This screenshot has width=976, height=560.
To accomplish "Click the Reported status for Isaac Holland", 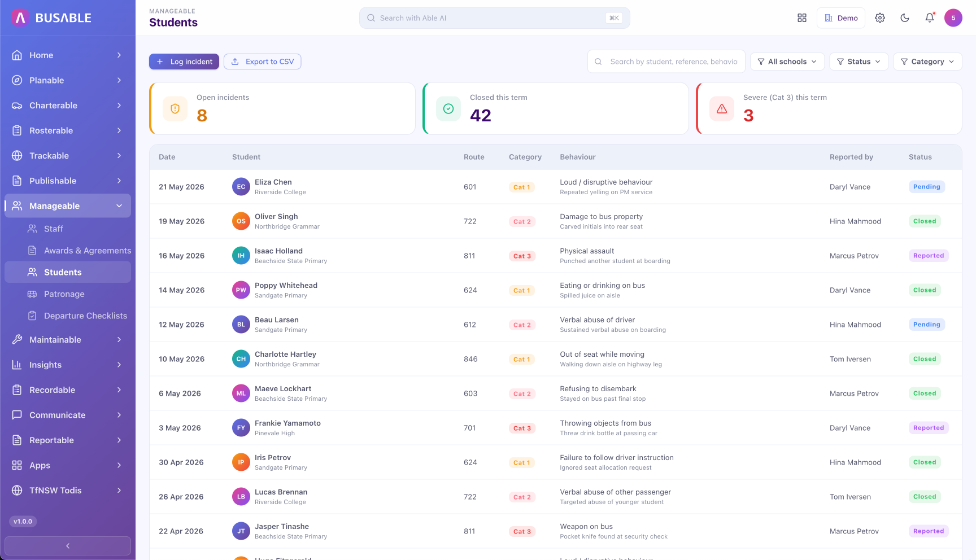I will click(x=929, y=256).
